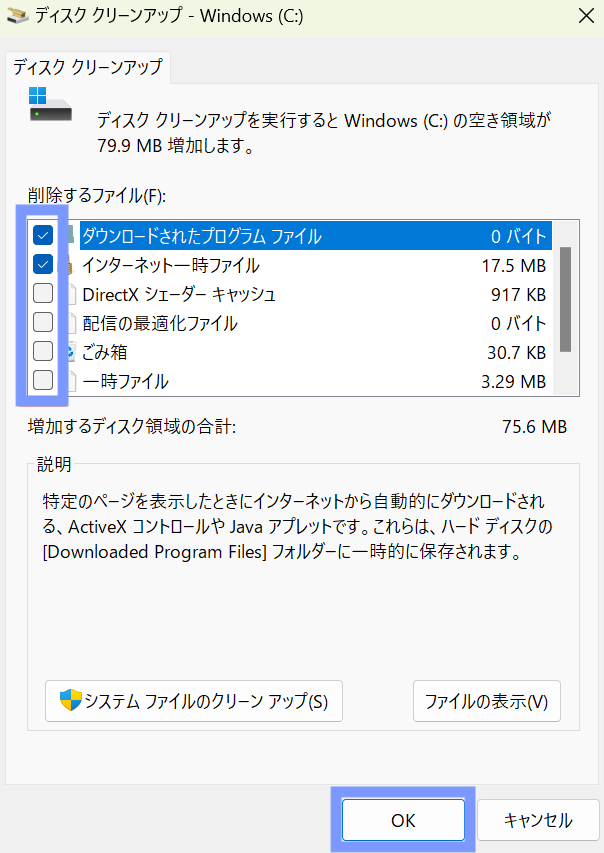Image resolution: width=604 pixels, height=853 pixels.
Task: Uncheck ダウンロードされたプログラム ファイル checkbox
Action: [x=43, y=236]
